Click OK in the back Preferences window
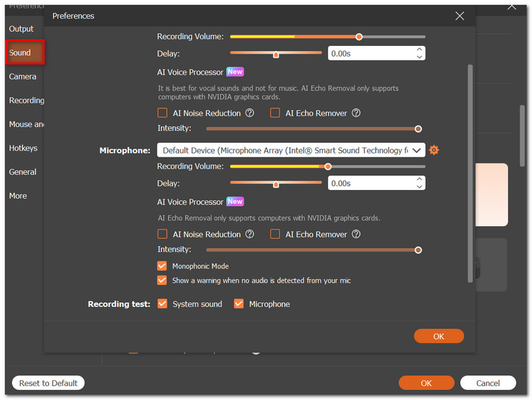Screen dimensions: 532x400 coord(426,383)
